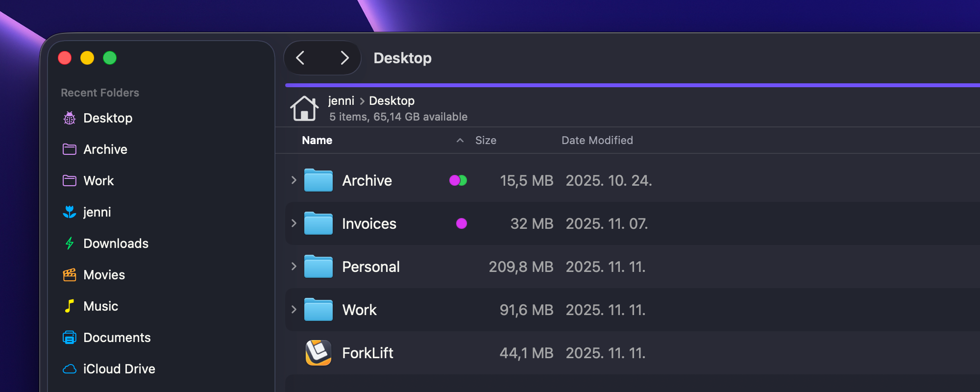
Task: Click the ForkLift app icon in file list
Action: 318,353
